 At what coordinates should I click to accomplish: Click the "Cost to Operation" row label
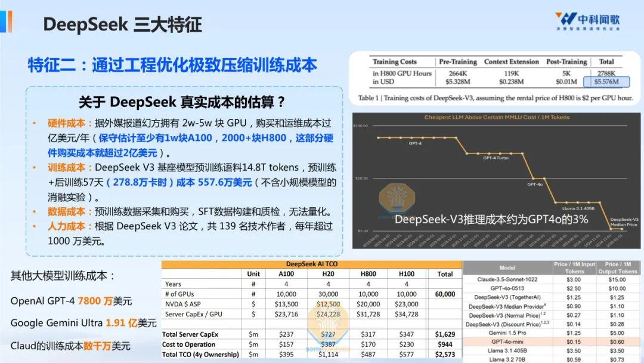tap(188, 344)
